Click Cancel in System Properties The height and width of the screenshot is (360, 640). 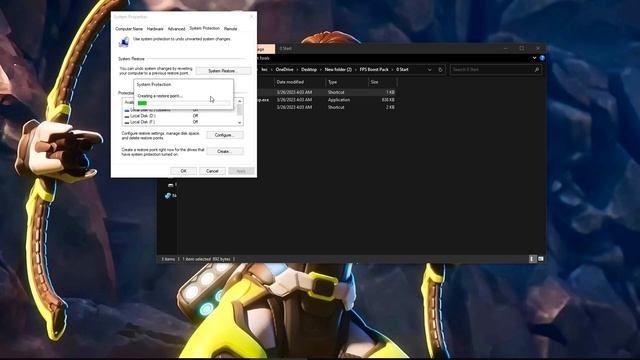pos(212,171)
